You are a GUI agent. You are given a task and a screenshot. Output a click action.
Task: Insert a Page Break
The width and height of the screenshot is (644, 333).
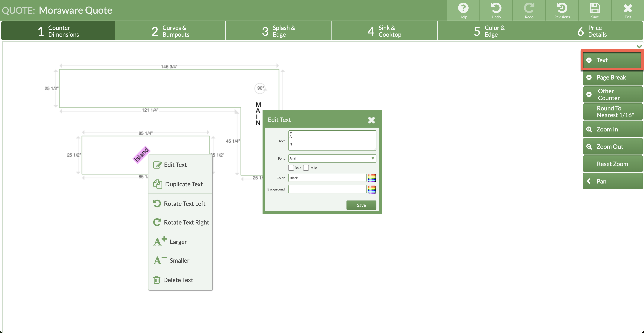pos(612,78)
